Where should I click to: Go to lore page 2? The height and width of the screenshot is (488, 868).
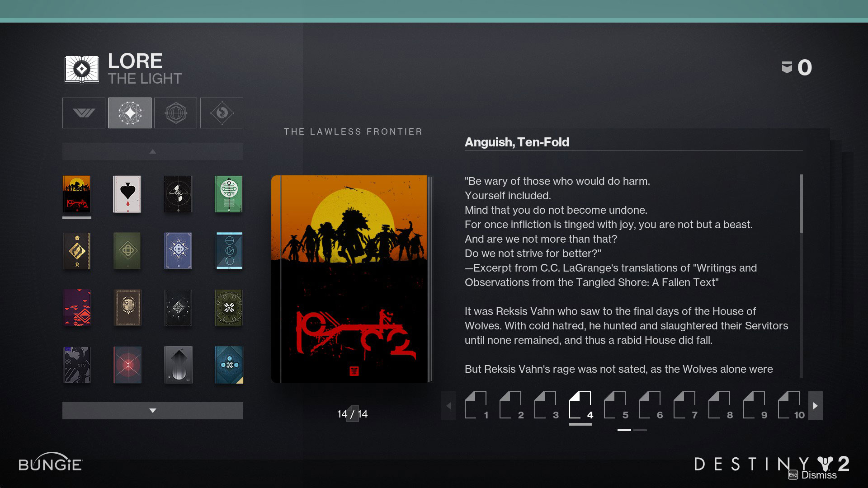pos(511,405)
